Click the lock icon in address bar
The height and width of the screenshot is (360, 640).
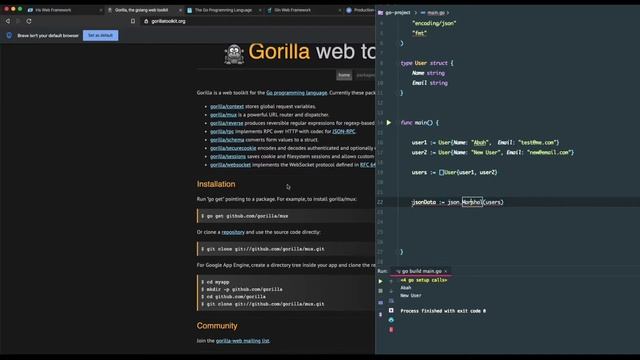(146, 21)
